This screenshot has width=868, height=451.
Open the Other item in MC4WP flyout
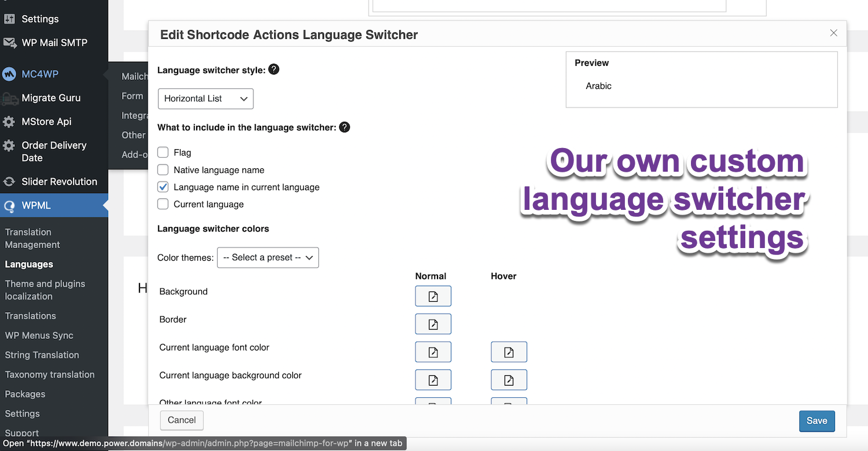tap(134, 135)
